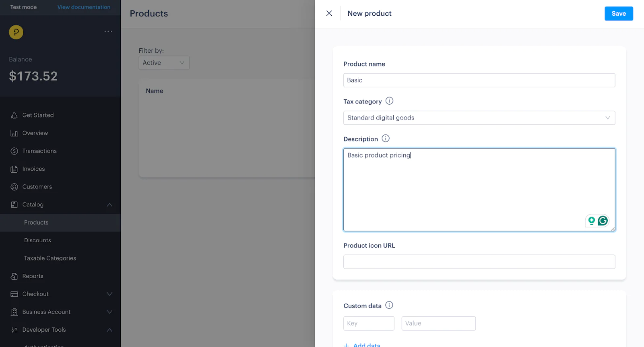The width and height of the screenshot is (644, 347).
Task: Collapse the Catalog section chevron
Action: [109, 205]
